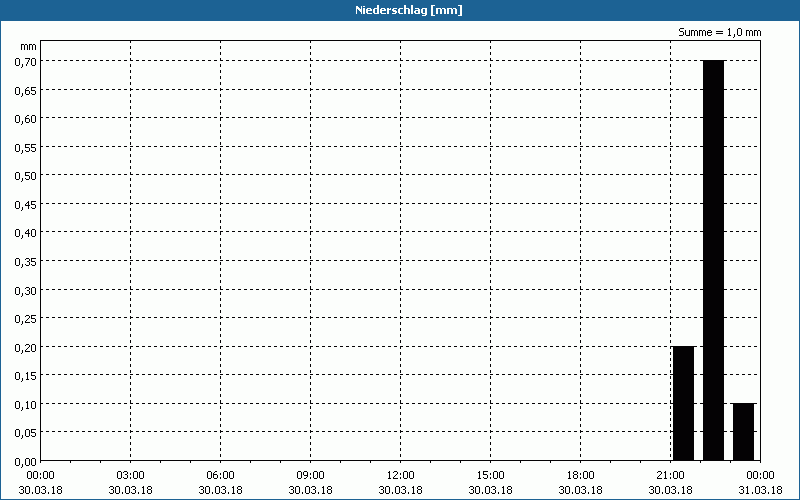Screen dimensions: 800x500
Task: Click the 18:00 time axis label
Action: [x=581, y=476]
